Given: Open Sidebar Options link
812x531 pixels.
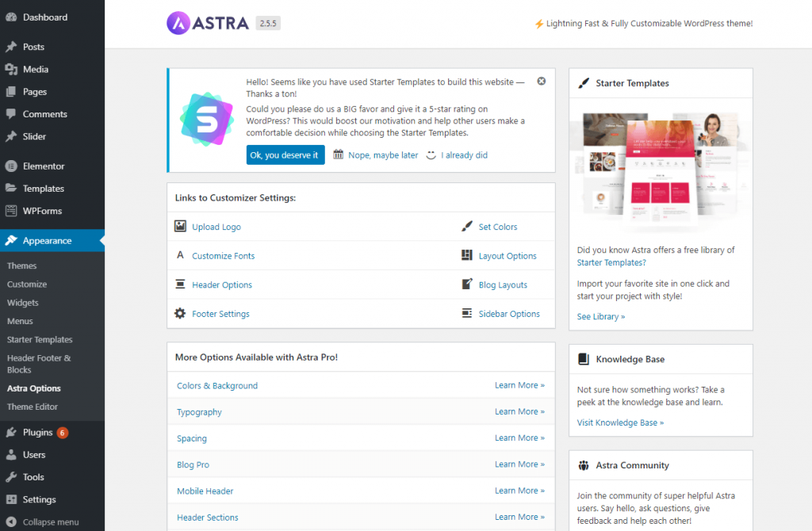Looking at the screenshot, I should coord(509,314).
